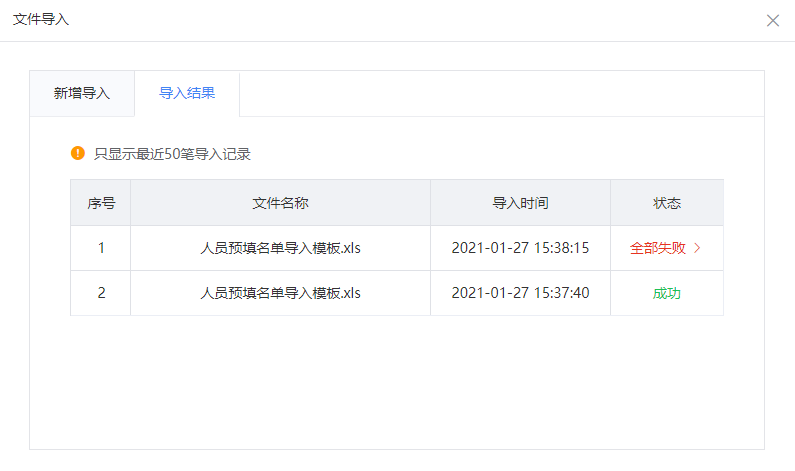Click import time 2021-01-27 15:37:40
The width and height of the screenshot is (795, 471).
(520, 293)
